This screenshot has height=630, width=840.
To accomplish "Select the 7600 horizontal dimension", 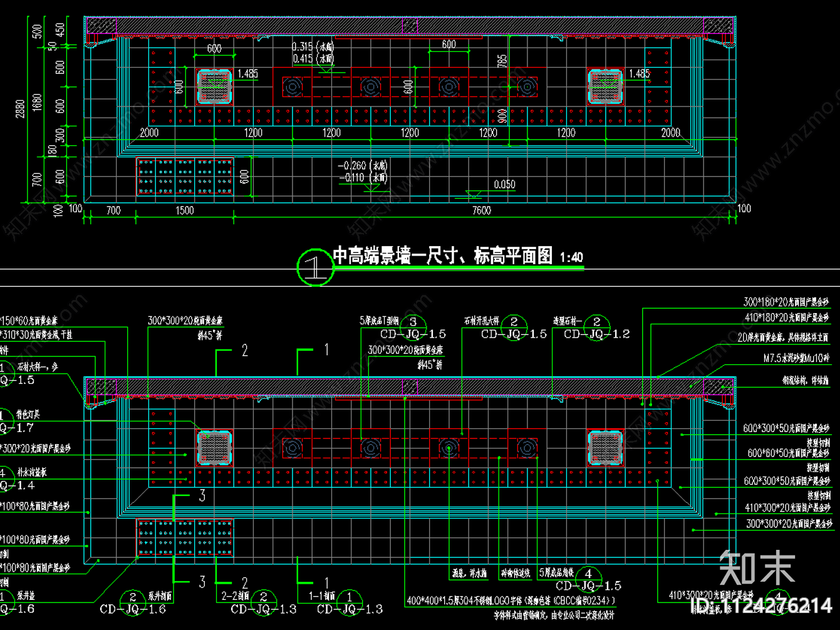I will point(482,210).
